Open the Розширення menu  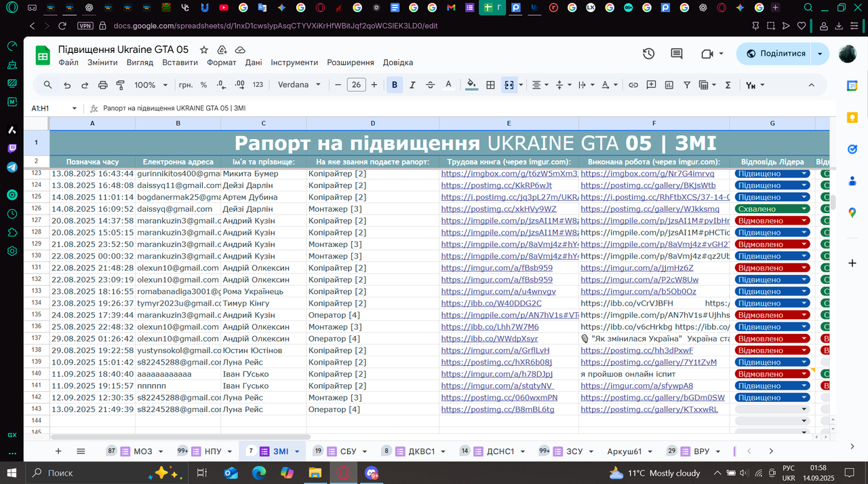(x=351, y=62)
